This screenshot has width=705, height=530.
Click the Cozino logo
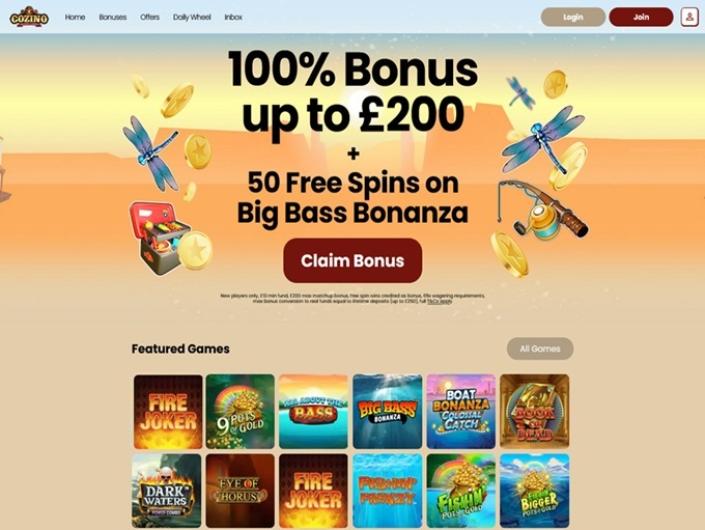tap(29, 17)
